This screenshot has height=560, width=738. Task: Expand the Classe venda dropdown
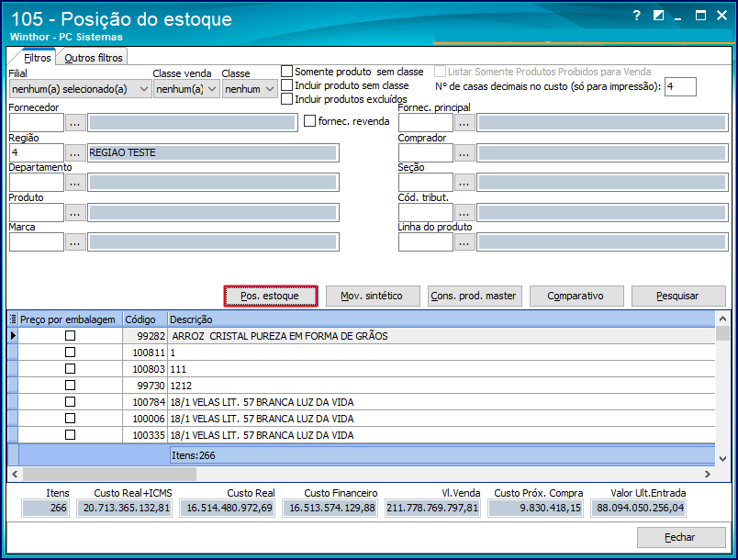pos(186,89)
